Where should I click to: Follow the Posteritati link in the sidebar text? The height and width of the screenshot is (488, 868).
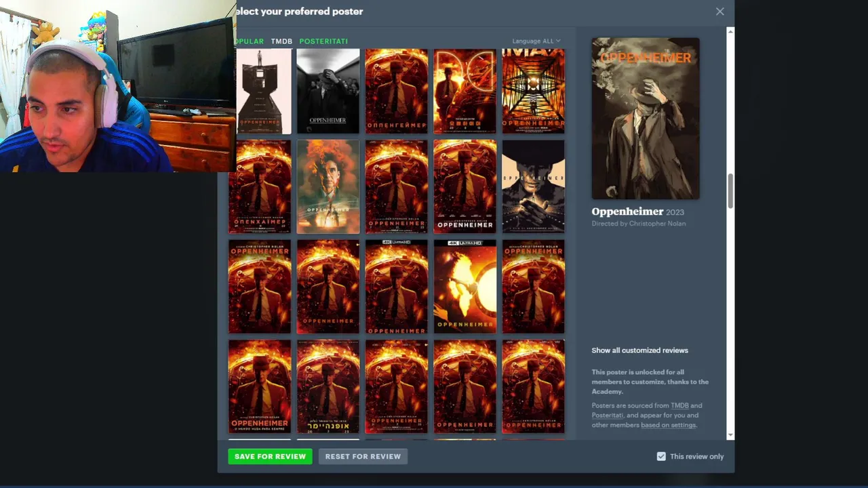tap(607, 415)
